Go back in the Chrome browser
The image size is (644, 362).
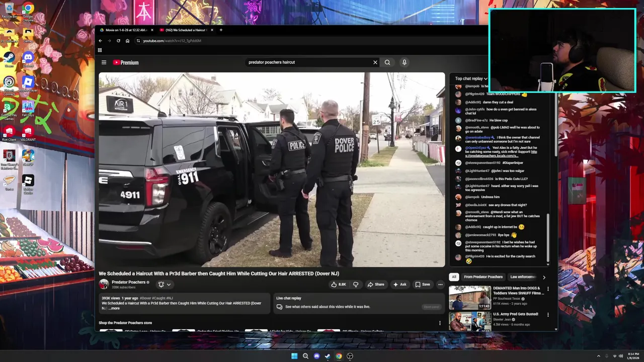100,41
